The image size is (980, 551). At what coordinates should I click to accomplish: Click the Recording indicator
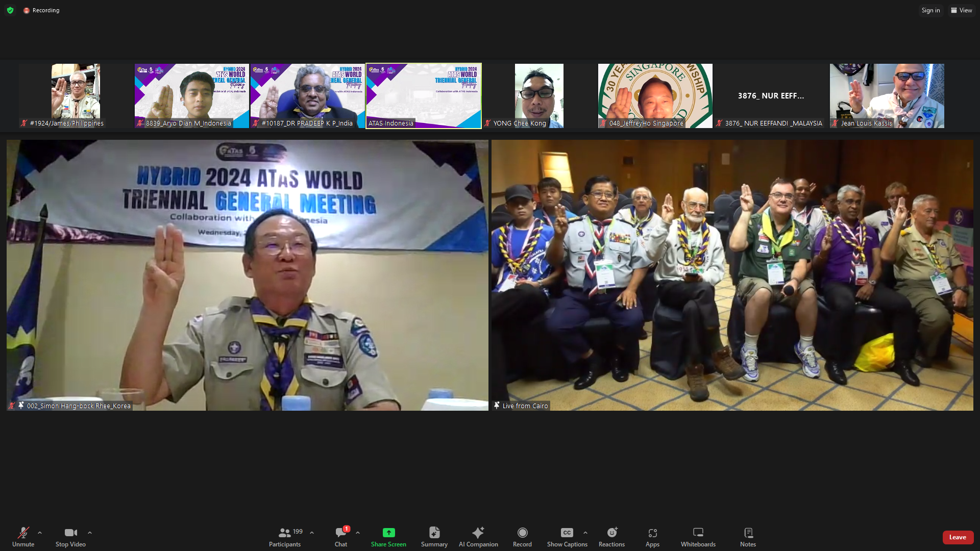coord(41,10)
